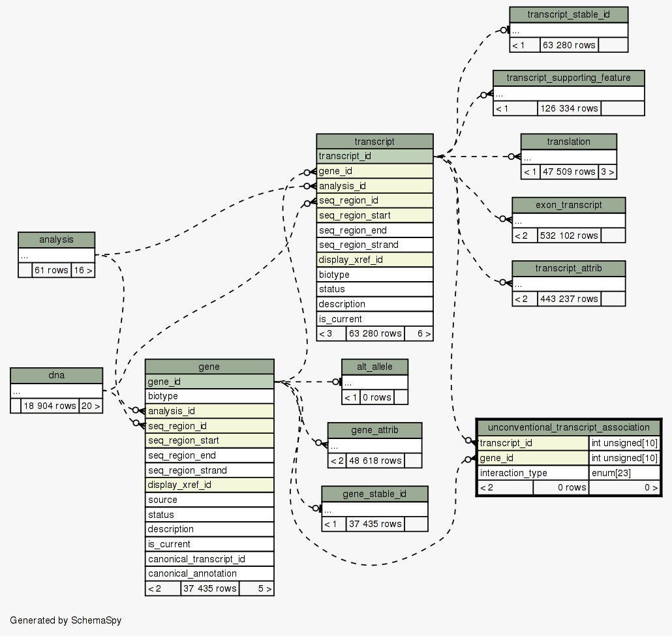Select seq_region_end row in gene table

pyautogui.click(x=209, y=455)
